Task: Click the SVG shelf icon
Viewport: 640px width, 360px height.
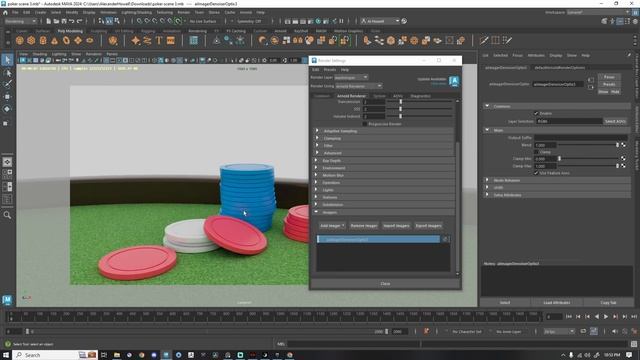Action: tap(171, 40)
